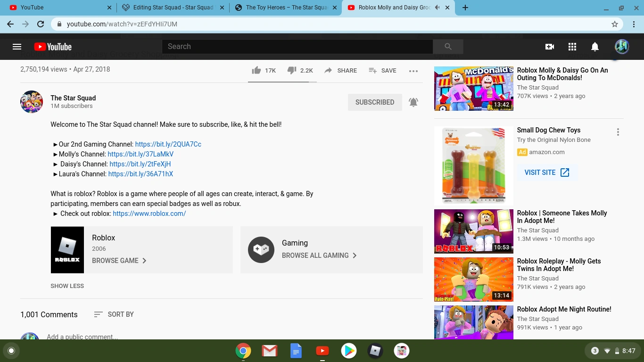Image resolution: width=644 pixels, height=362 pixels.
Task: Click the address bar URL
Action: click(122, 24)
